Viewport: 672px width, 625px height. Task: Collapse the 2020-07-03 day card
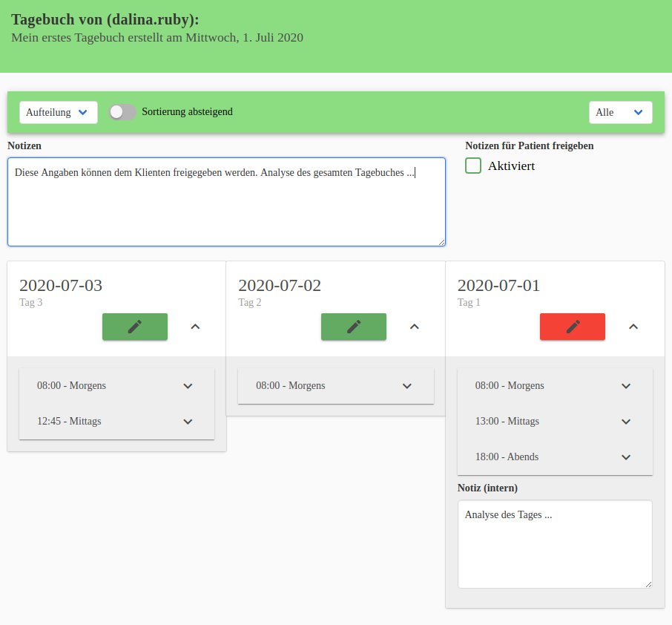pyautogui.click(x=194, y=327)
